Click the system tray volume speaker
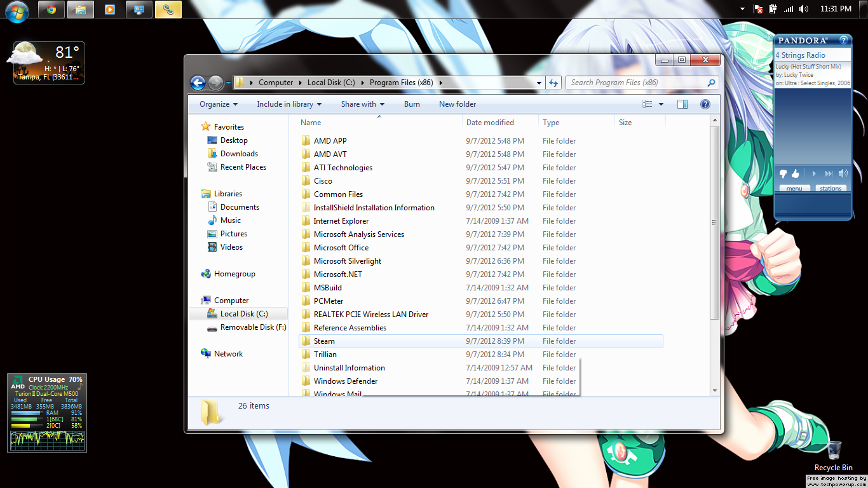The width and height of the screenshot is (868, 488). [804, 9]
